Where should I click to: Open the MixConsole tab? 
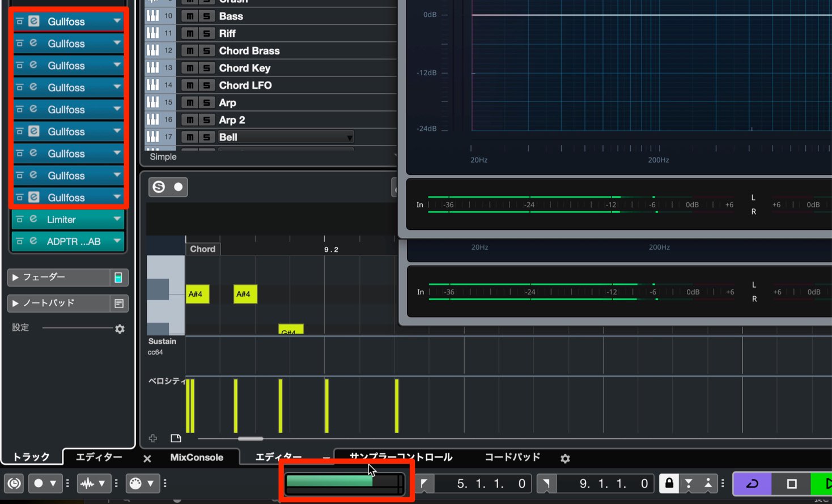coord(197,458)
